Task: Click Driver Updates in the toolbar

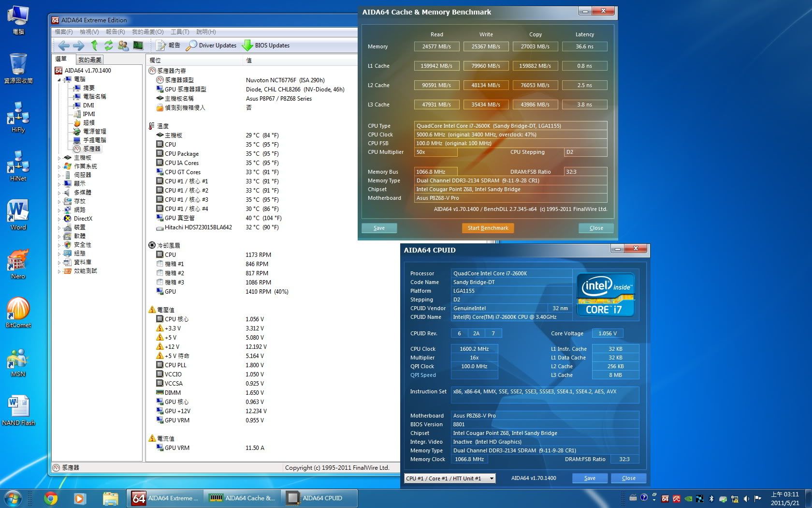Action: 211,45
